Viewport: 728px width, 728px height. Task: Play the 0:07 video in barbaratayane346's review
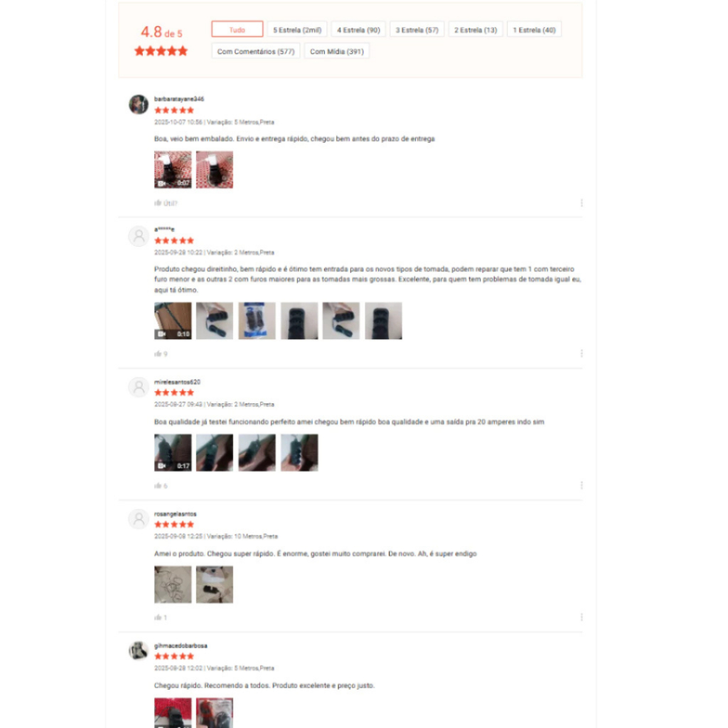(x=173, y=169)
